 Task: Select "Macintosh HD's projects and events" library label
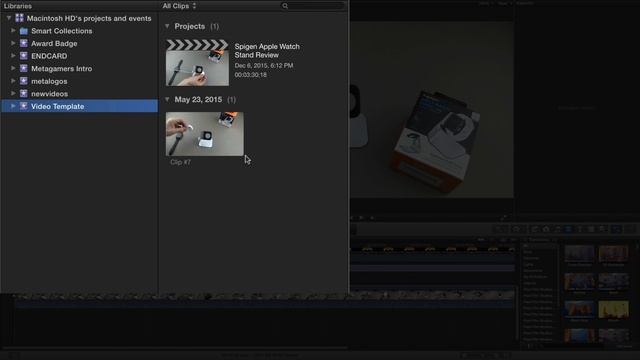(89, 18)
